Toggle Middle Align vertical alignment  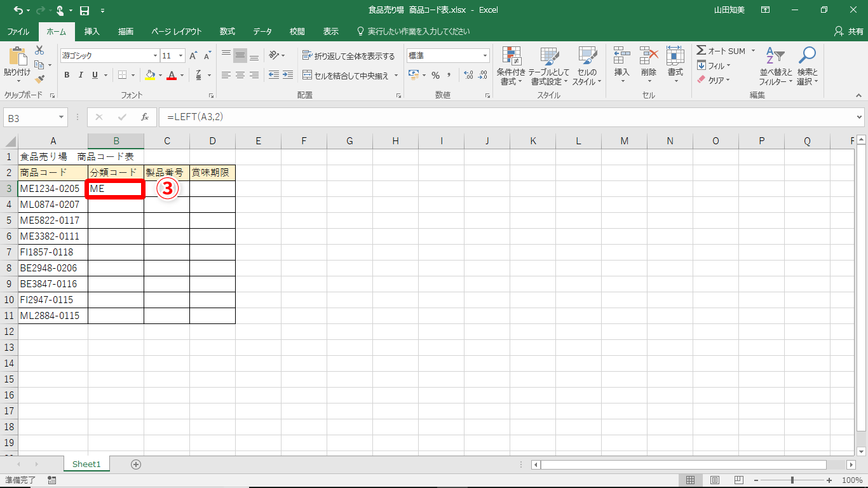click(x=240, y=56)
